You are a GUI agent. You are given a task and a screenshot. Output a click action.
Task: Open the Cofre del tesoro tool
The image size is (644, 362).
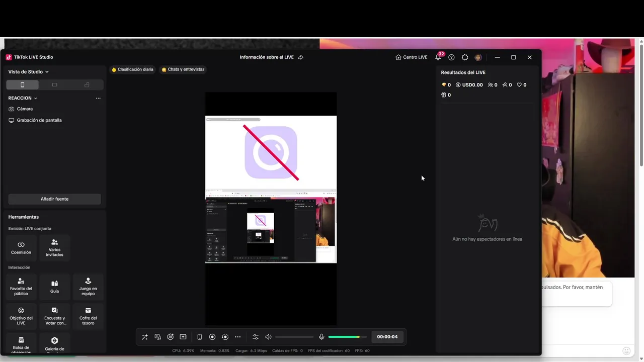pyautogui.click(x=88, y=316)
